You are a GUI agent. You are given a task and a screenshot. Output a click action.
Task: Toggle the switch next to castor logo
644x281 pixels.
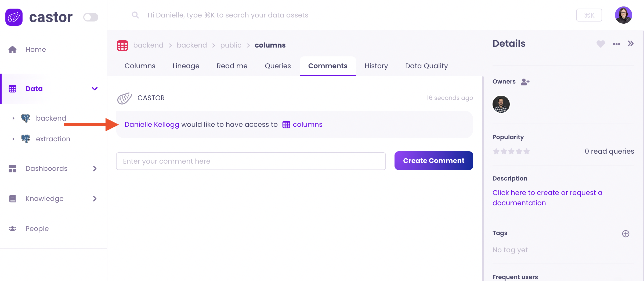pyautogui.click(x=91, y=17)
